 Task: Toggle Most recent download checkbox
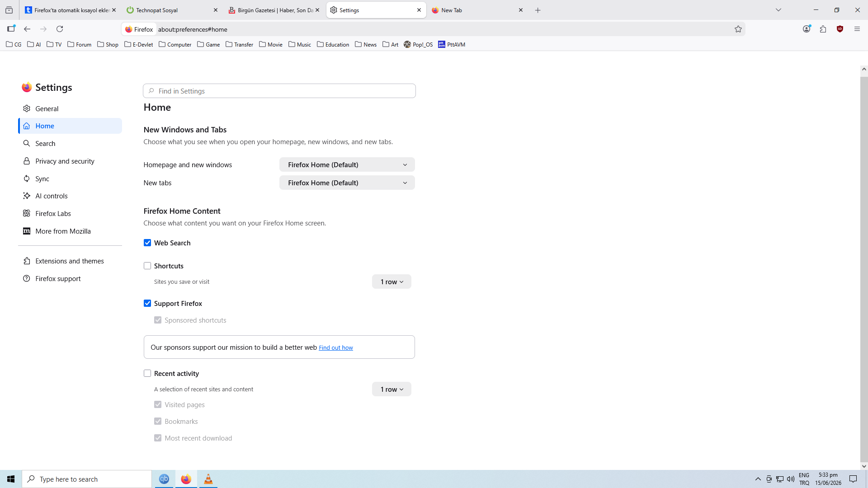pos(158,438)
